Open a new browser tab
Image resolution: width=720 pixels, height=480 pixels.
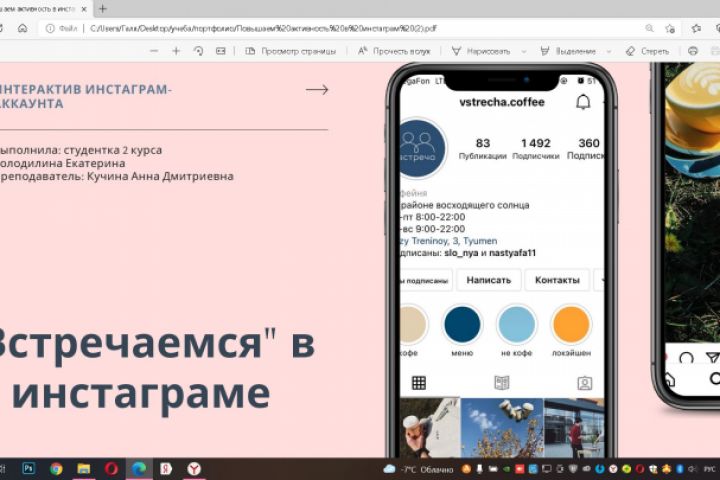pos(102,9)
